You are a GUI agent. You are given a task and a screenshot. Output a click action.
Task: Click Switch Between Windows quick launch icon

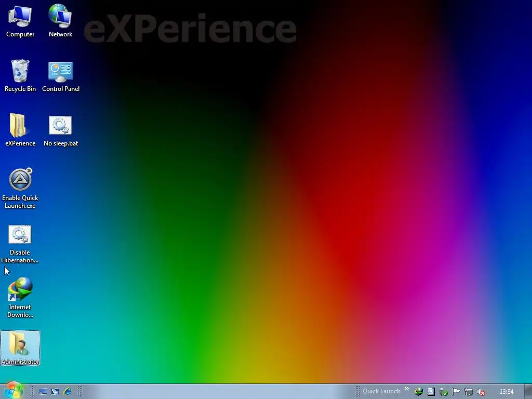pyautogui.click(x=55, y=392)
